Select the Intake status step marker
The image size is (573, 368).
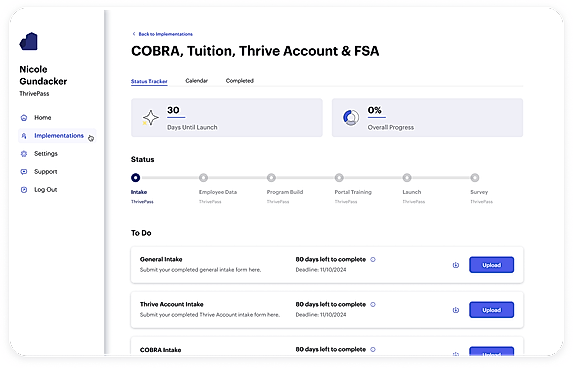click(136, 178)
